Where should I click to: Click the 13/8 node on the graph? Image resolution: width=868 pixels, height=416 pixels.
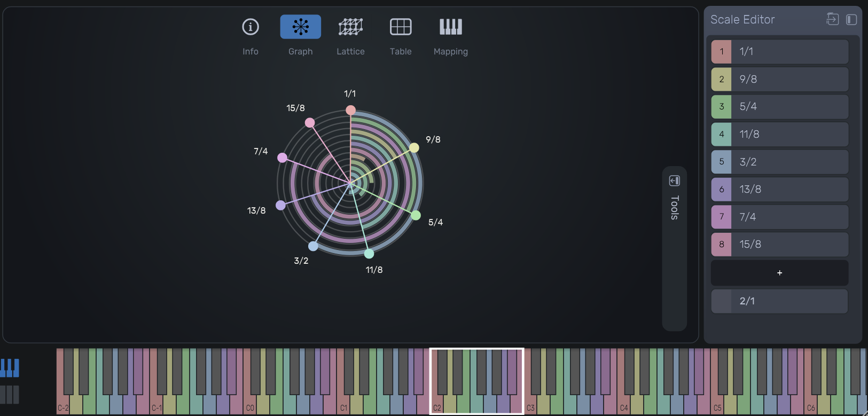pos(280,205)
